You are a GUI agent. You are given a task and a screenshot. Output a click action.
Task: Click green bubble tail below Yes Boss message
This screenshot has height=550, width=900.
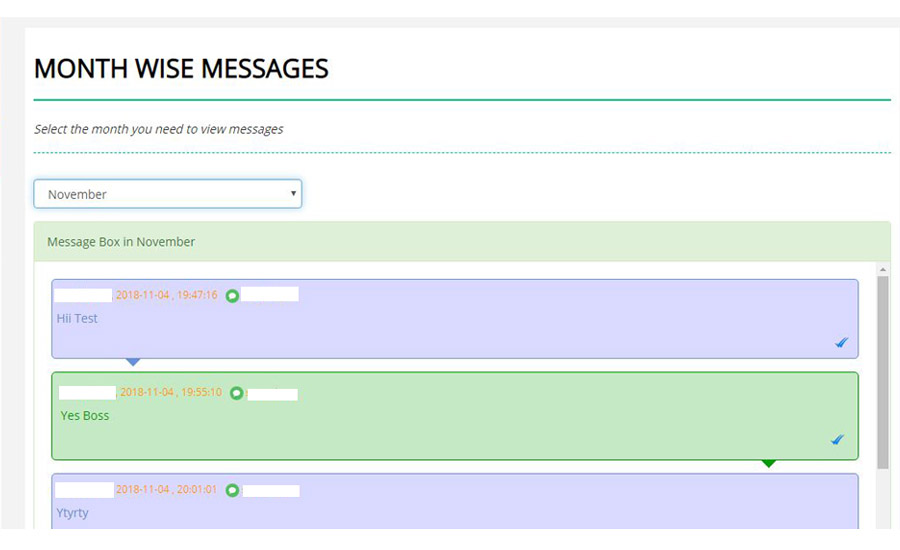pos(768,464)
